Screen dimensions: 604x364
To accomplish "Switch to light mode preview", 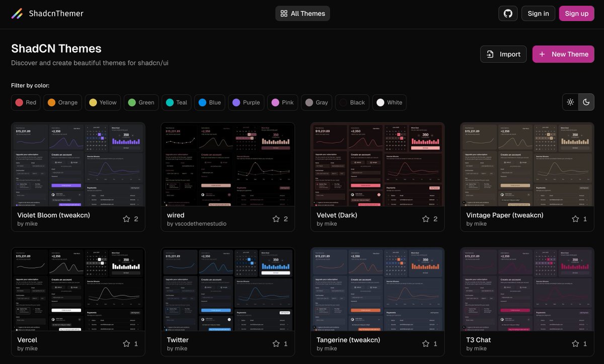I will coord(570,102).
